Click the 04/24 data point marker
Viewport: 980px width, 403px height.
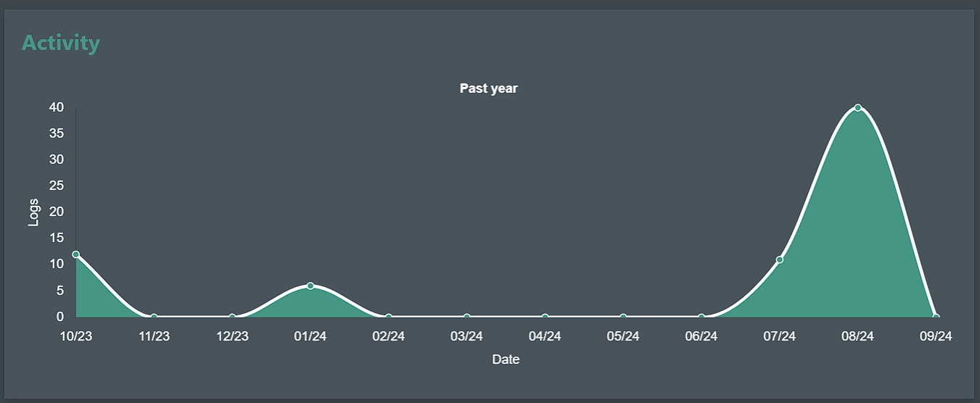click(545, 317)
